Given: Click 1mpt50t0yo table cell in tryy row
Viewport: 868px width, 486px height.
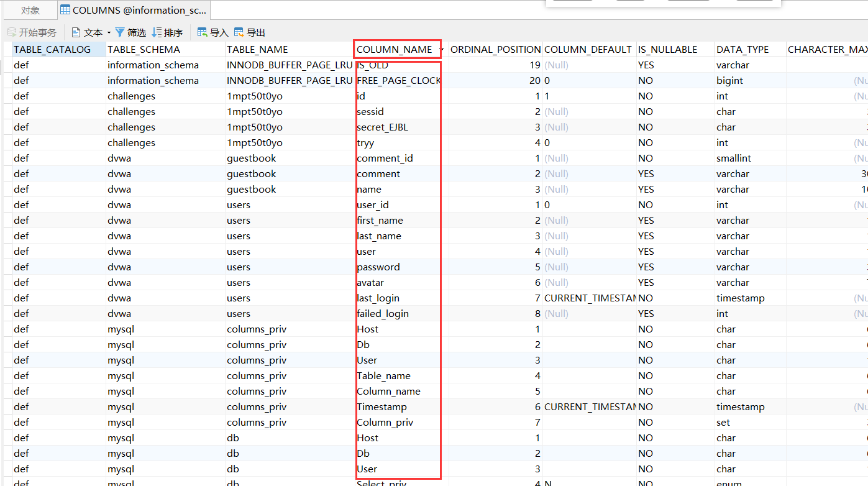Looking at the screenshot, I should coord(290,143).
